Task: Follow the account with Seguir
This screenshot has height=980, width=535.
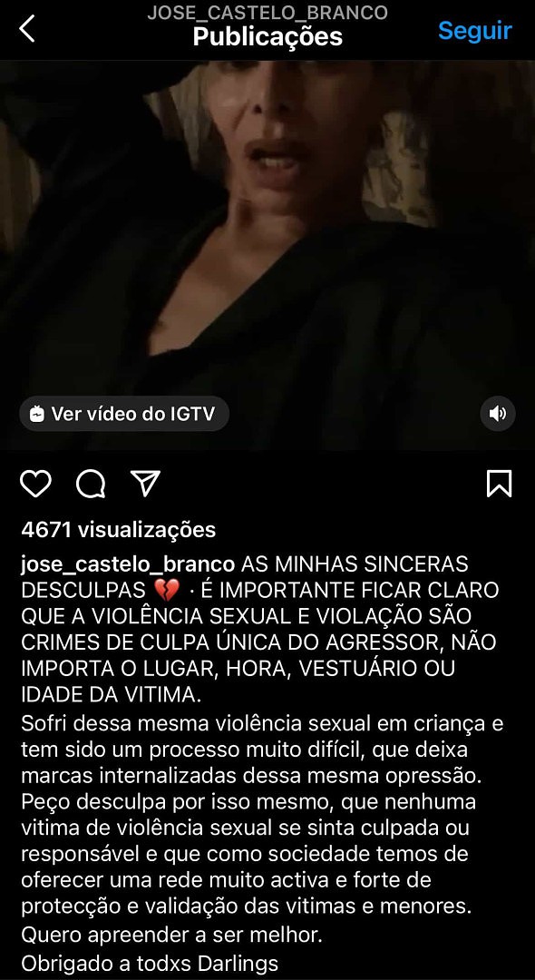Action: pos(475,30)
